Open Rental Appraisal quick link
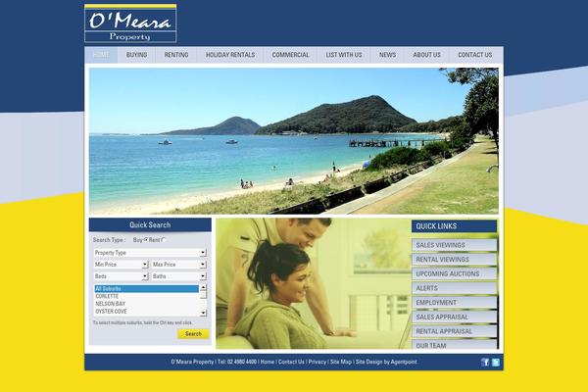This screenshot has width=588, height=392. [x=455, y=331]
